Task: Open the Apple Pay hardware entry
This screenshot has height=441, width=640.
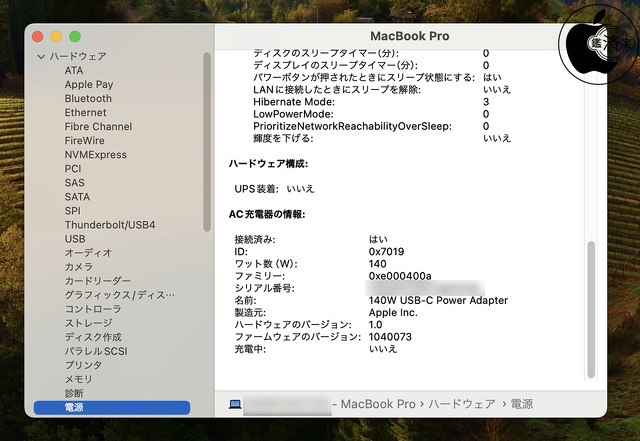Action: pos(88,85)
